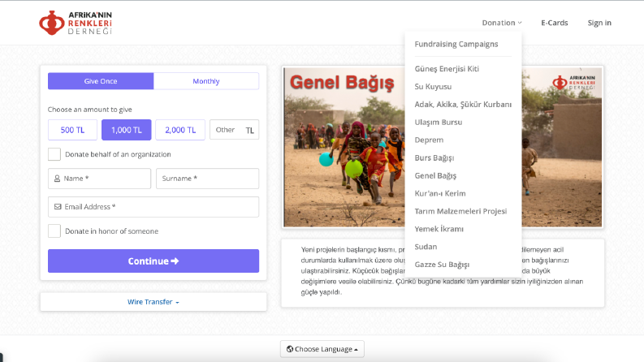Go to Sign in

[x=599, y=23]
